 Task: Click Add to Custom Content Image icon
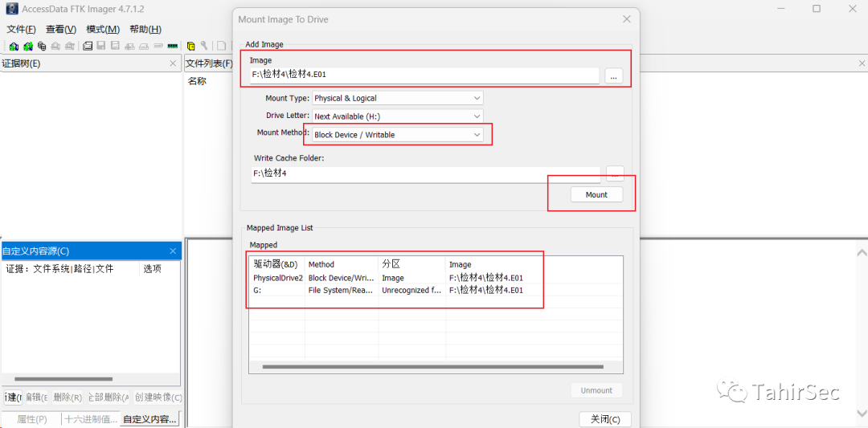[x=129, y=46]
